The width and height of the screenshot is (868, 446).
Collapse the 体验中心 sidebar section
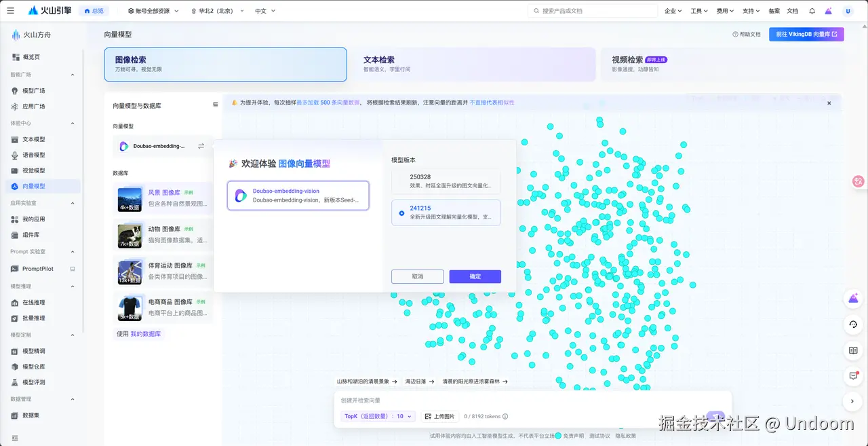73,124
